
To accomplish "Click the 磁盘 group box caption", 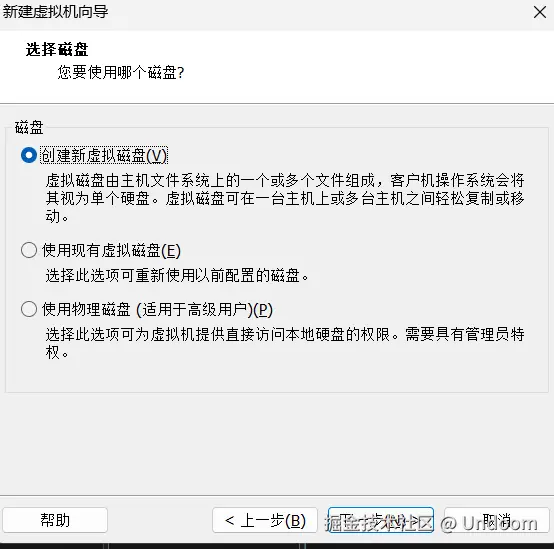I will pos(29,128).
